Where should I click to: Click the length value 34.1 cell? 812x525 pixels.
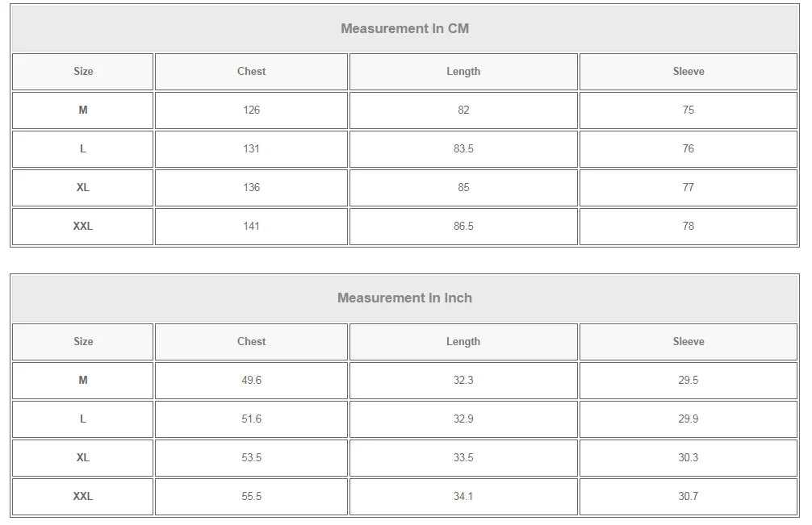pyautogui.click(x=463, y=497)
